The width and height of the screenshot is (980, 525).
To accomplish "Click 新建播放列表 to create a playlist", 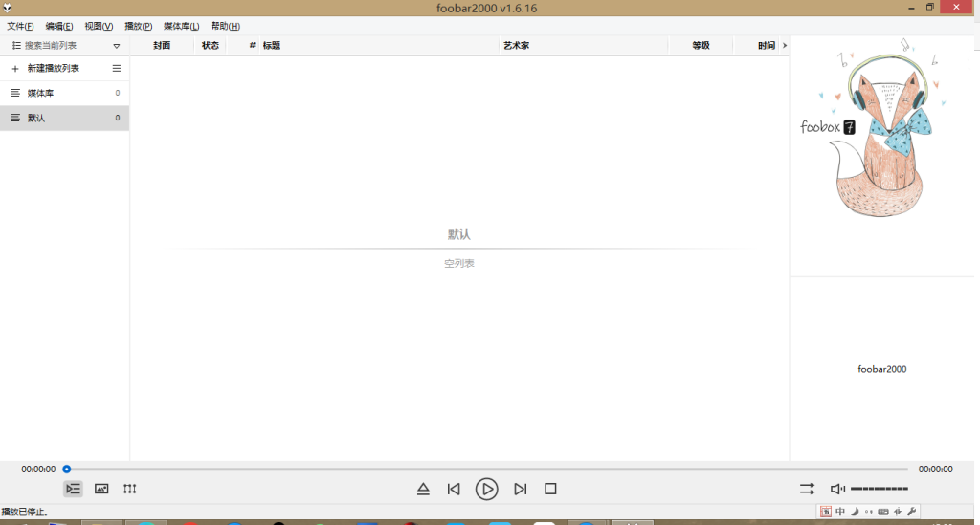I will pyautogui.click(x=54, y=69).
